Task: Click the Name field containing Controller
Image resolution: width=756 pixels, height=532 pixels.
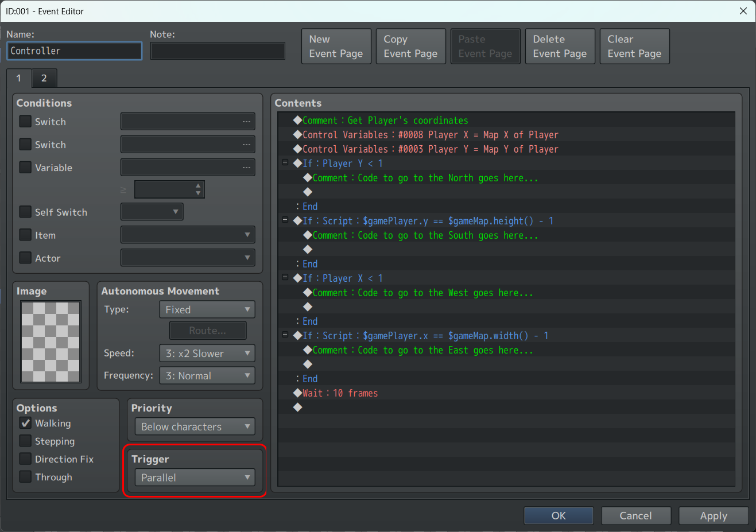Action: 74,51
